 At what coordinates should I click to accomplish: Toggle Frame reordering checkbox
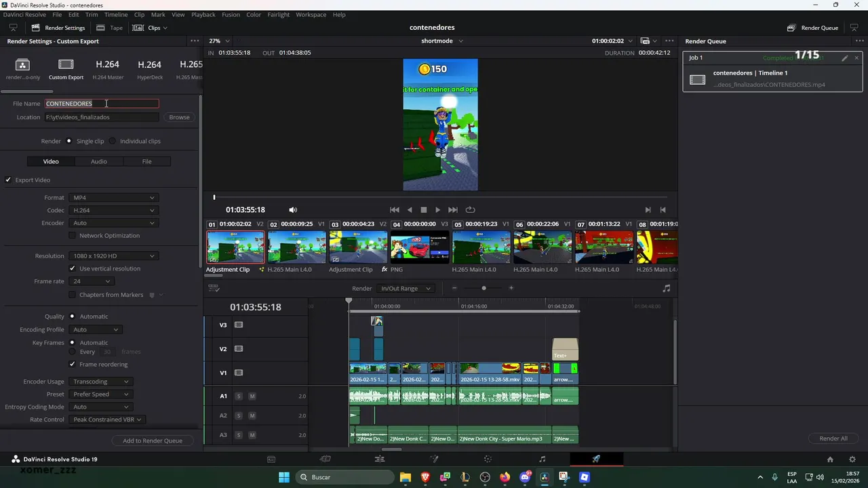[x=73, y=365]
